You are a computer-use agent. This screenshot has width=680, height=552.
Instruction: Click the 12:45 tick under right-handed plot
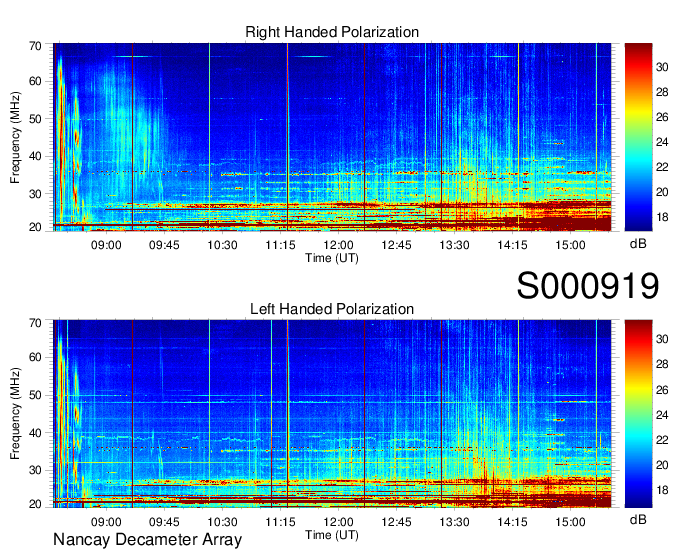coord(396,245)
